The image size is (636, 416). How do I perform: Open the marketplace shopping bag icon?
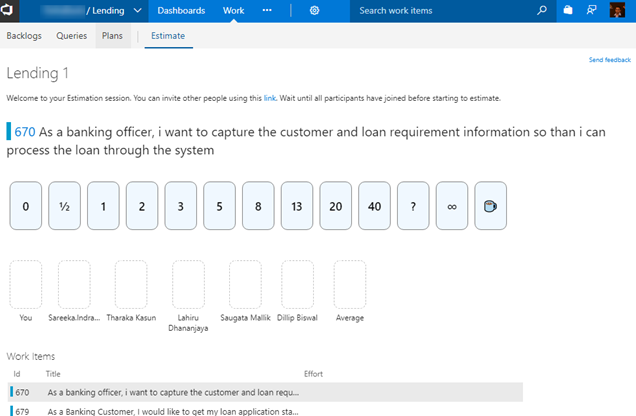point(568,11)
